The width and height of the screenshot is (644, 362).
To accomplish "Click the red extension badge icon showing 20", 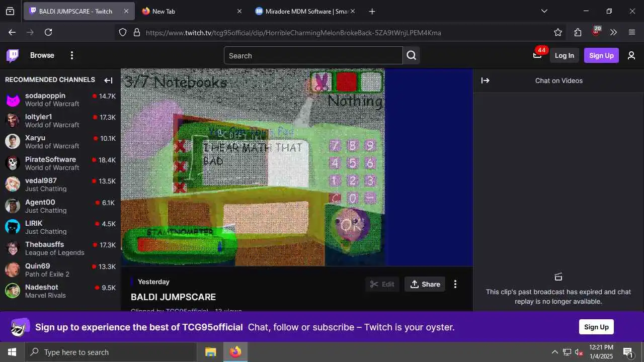I will point(596,31).
